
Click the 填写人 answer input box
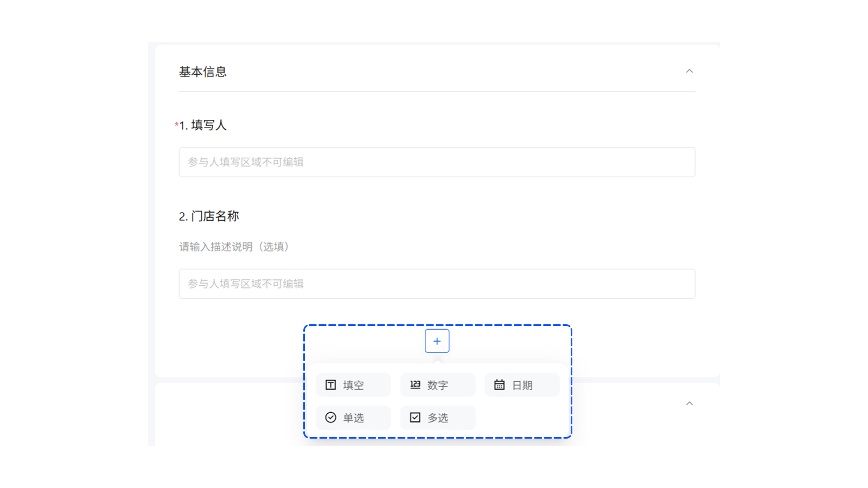(437, 162)
